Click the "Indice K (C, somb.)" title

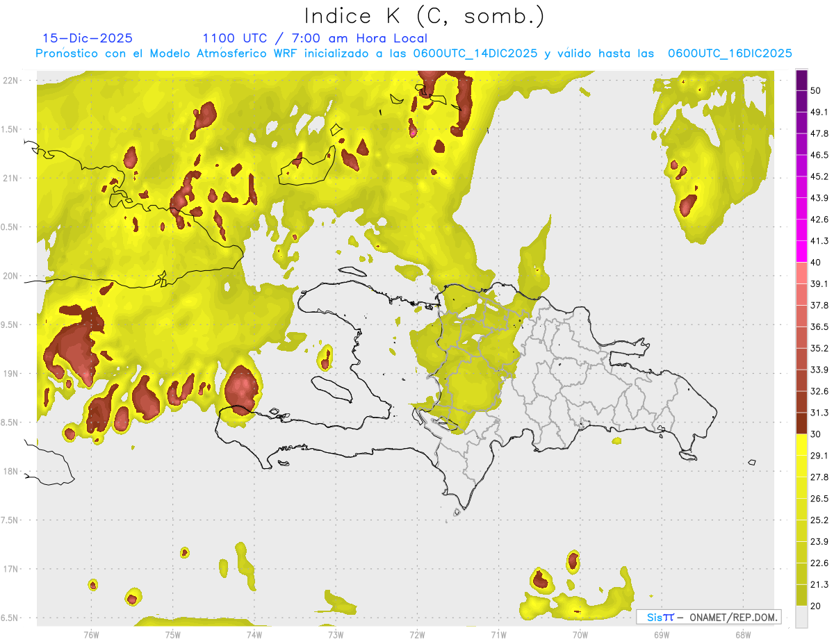(425, 17)
